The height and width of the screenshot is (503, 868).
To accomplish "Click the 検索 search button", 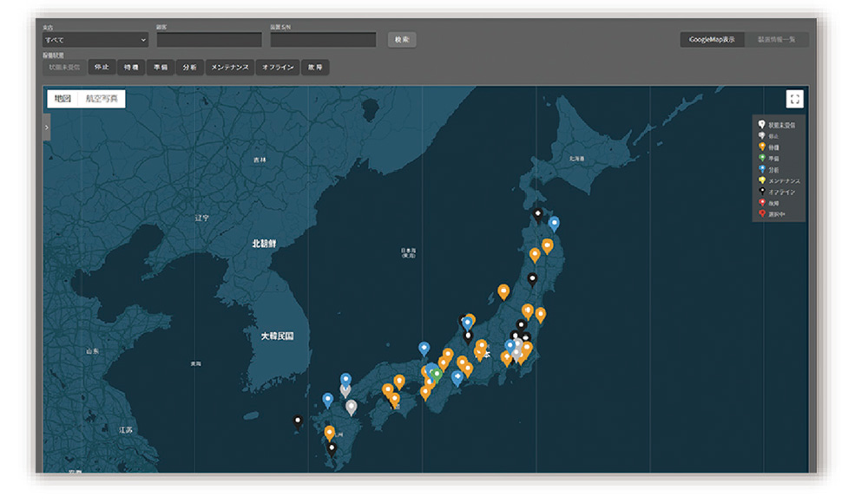I will (402, 40).
